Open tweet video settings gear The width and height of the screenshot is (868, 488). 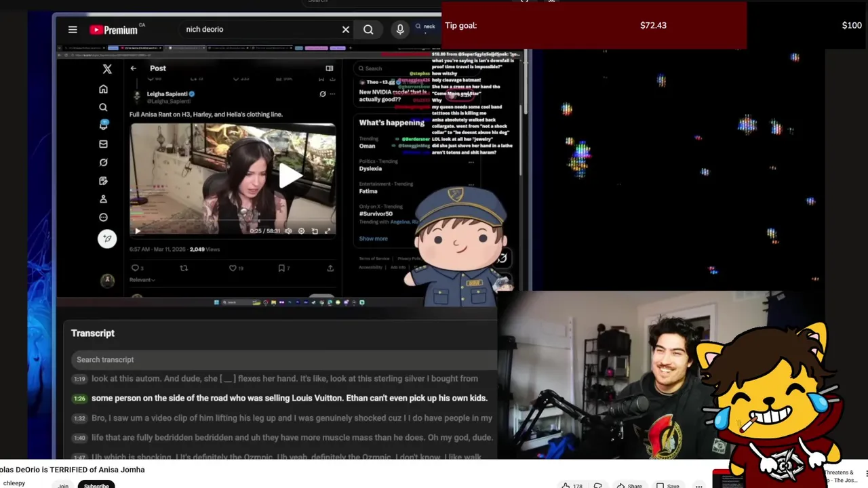click(302, 231)
